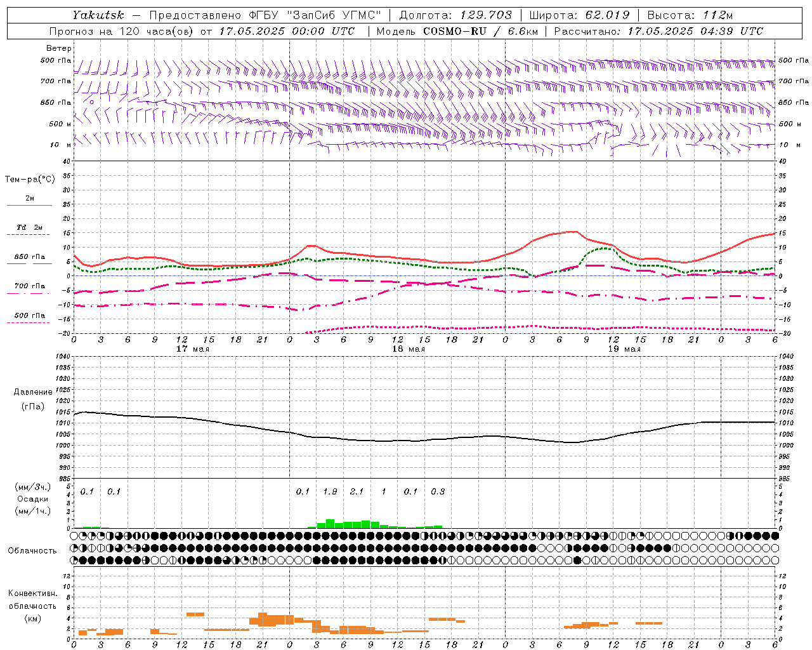Screen dimensions: 812x650
Task: Click the "(гПа)" unit under Давление
Action: tap(33, 406)
